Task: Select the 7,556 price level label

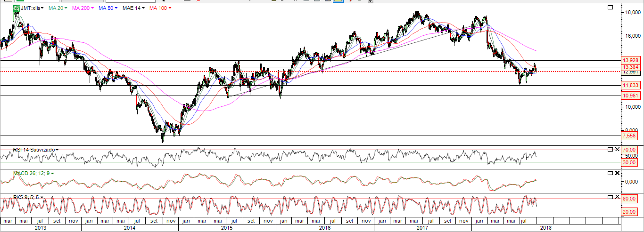Action: tap(630, 136)
